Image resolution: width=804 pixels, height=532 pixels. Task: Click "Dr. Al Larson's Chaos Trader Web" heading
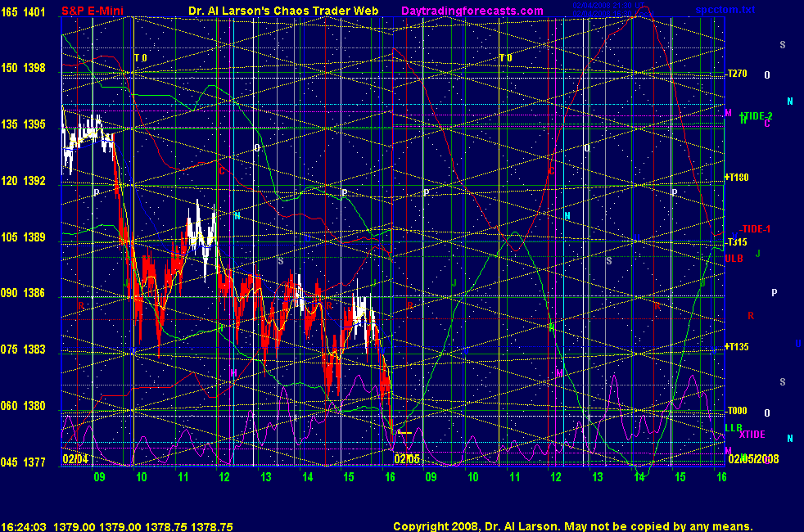tap(283, 11)
